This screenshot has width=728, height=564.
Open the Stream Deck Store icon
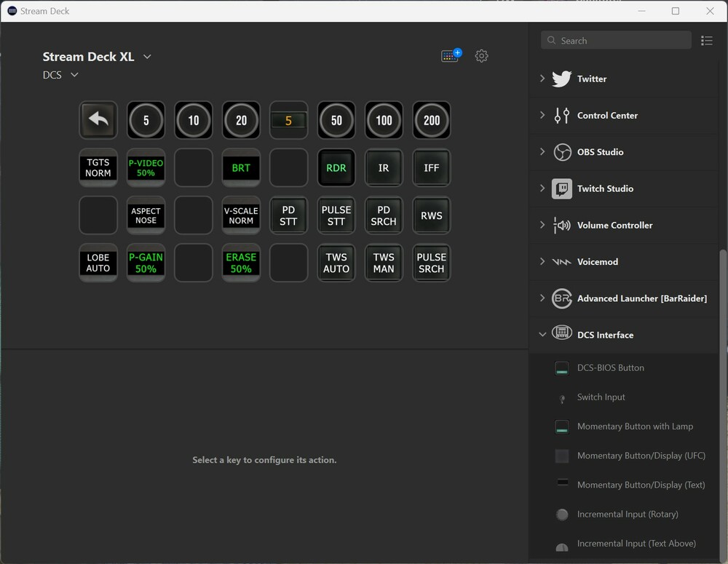[451, 56]
